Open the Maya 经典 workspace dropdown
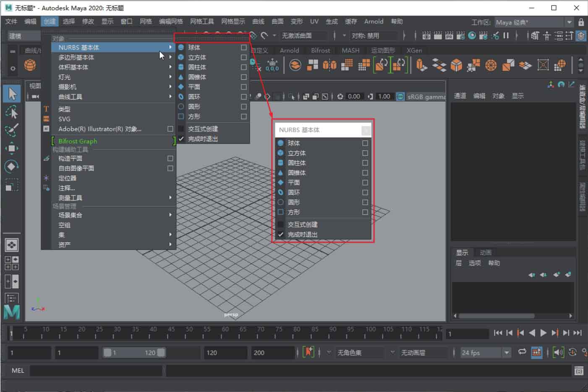The height and width of the screenshot is (392, 588). [533, 22]
